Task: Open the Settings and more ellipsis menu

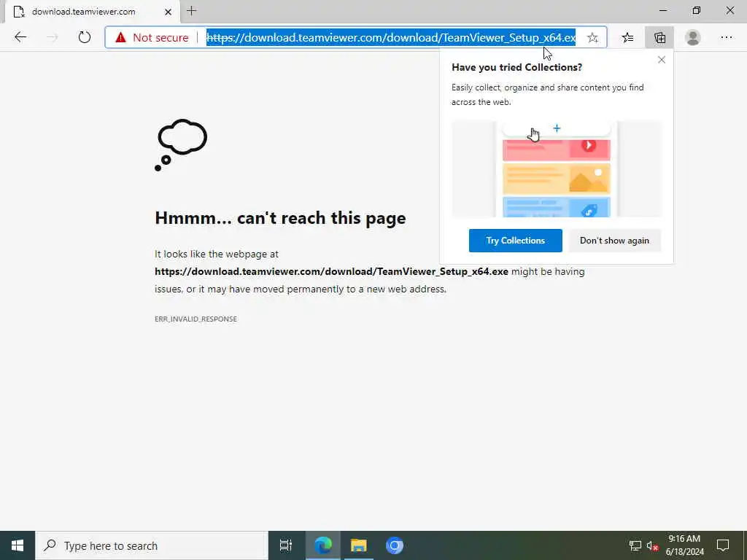Action: 726,38
